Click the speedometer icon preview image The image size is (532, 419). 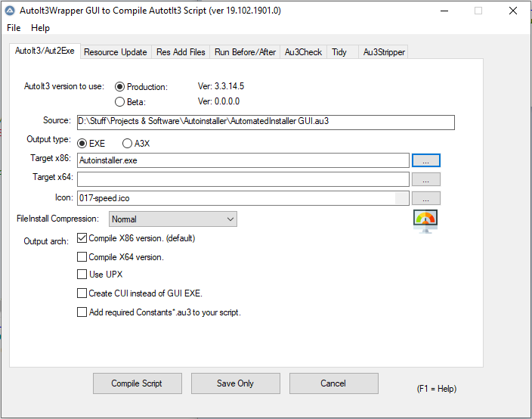point(425,222)
